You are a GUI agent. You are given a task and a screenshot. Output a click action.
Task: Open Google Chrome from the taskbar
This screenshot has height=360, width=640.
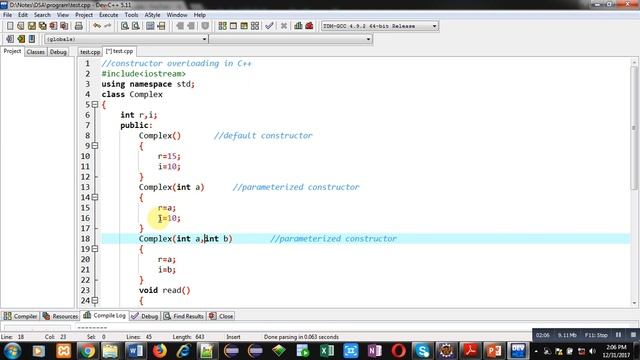87,351
